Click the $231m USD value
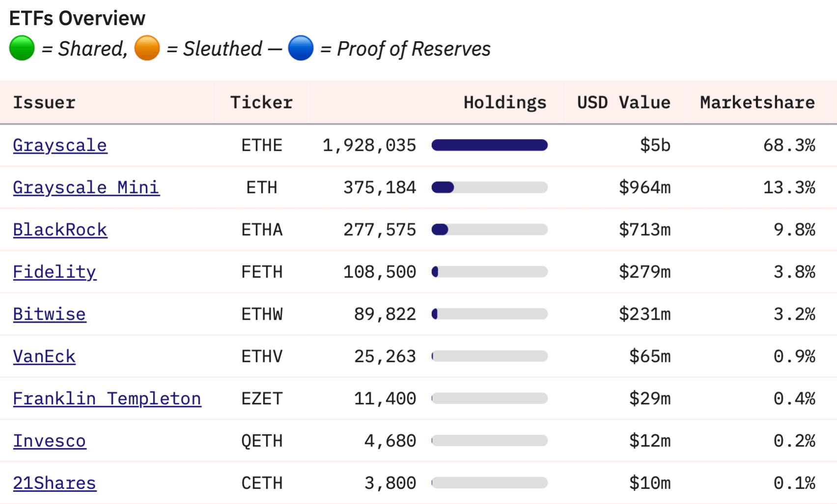 click(645, 314)
